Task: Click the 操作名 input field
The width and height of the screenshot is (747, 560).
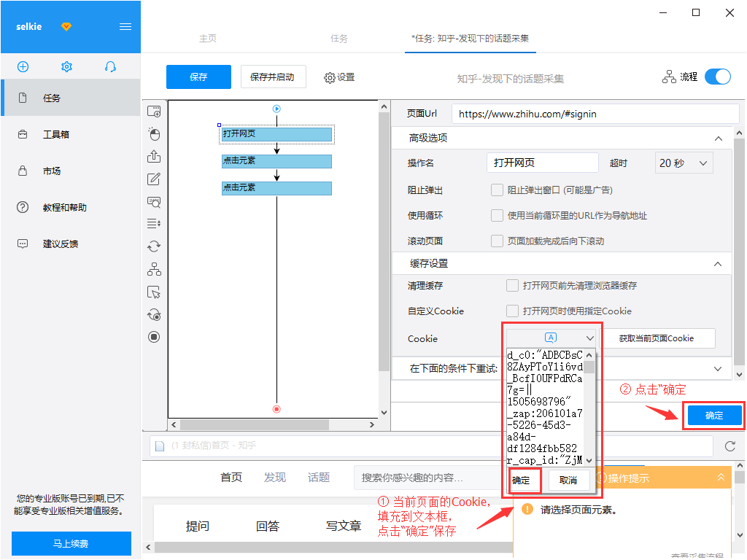Action: (x=543, y=163)
